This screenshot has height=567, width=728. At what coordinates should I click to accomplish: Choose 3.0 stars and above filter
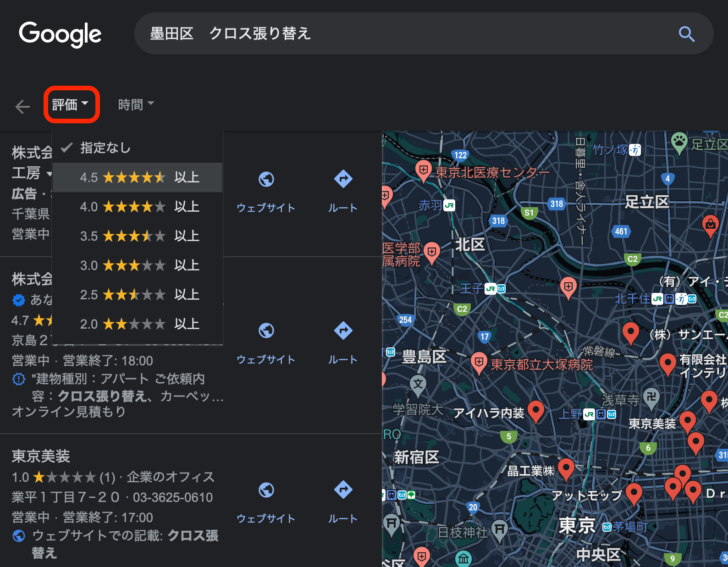138,265
